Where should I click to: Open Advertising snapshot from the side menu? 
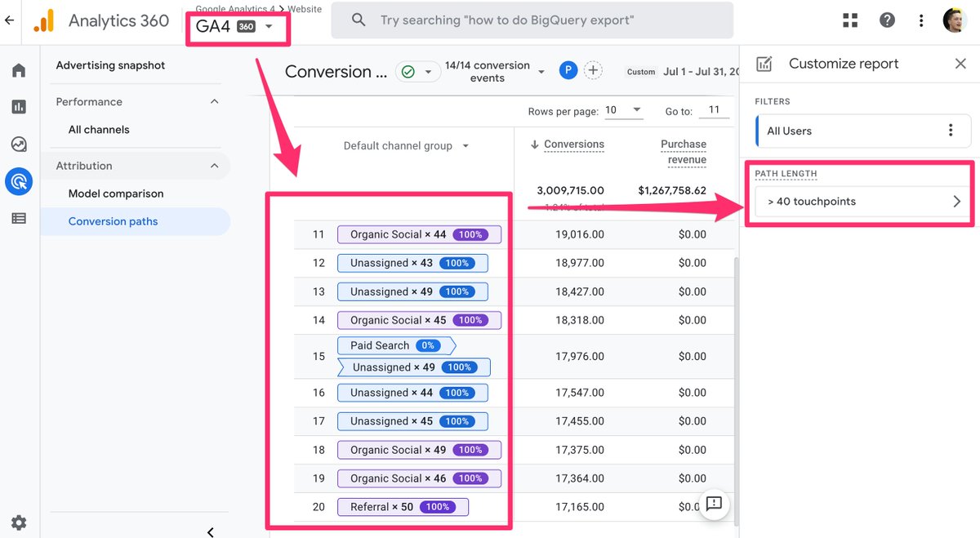(x=110, y=64)
